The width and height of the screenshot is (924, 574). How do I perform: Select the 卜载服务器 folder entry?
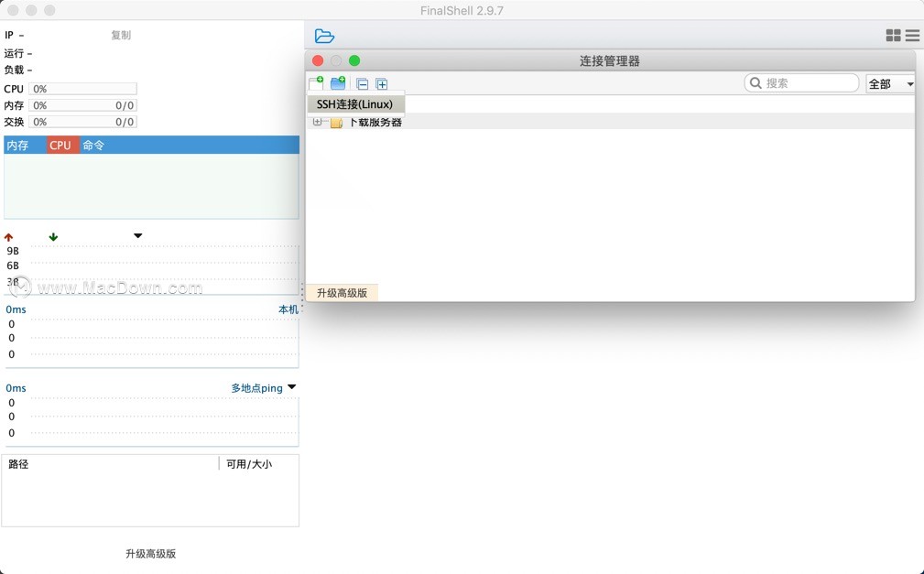pos(375,123)
